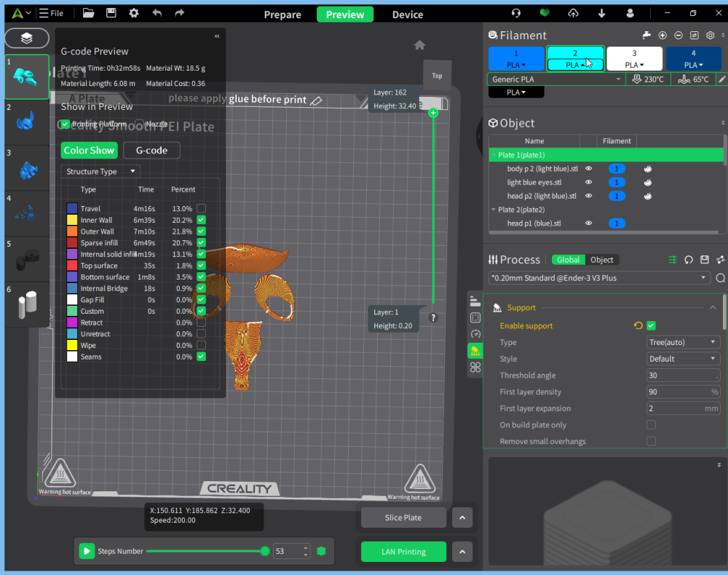Click the layers stack button above plate thumbnails

[26, 38]
